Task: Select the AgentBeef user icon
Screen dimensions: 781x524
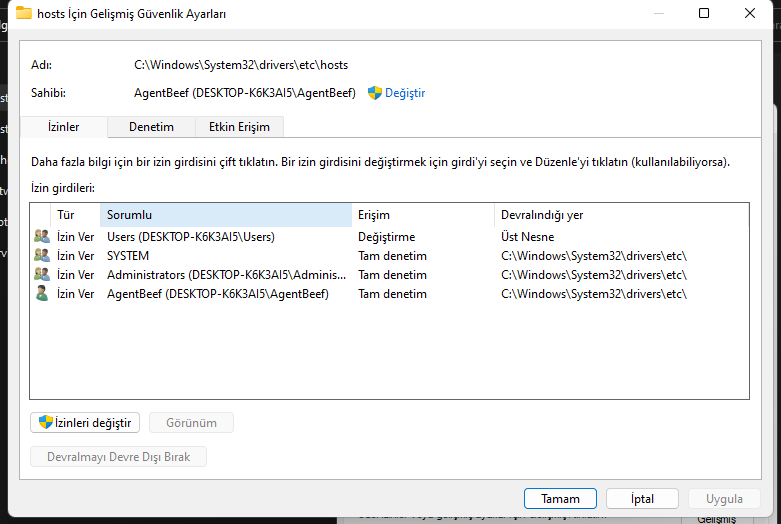Action: [42, 293]
